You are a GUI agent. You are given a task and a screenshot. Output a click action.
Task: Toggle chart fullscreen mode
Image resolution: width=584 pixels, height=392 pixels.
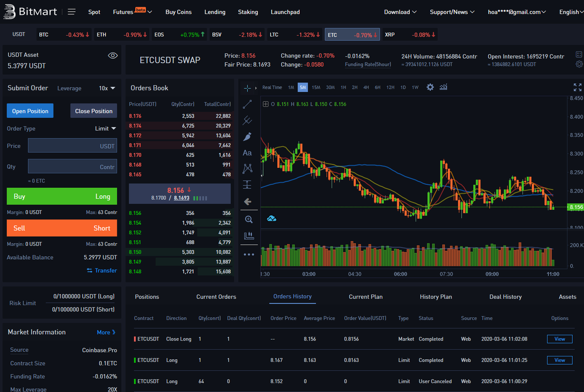578,88
